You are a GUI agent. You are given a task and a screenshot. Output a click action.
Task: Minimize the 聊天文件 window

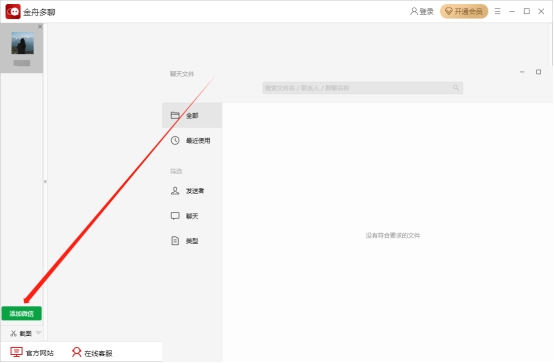pos(522,72)
